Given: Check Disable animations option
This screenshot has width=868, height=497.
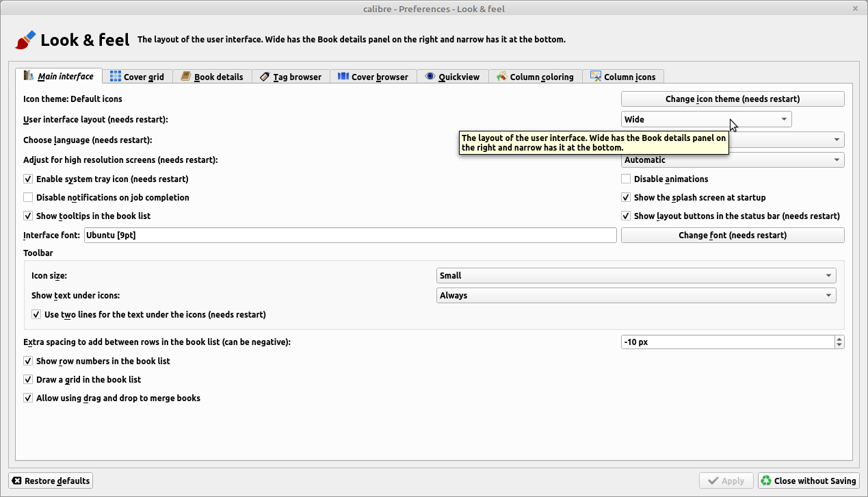Looking at the screenshot, I should click(626, 179).
